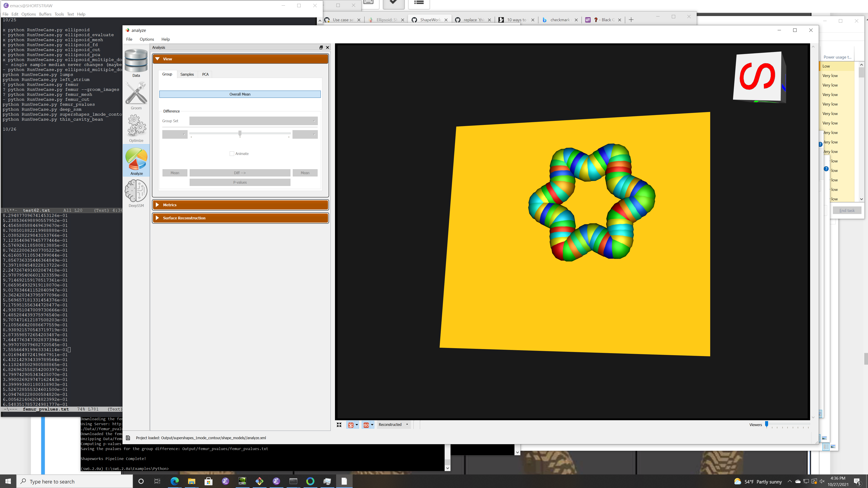Screen dimensions: 868x488
Task: Open NVIDIA GeForce Experience from taskbar
Action: 242,481
